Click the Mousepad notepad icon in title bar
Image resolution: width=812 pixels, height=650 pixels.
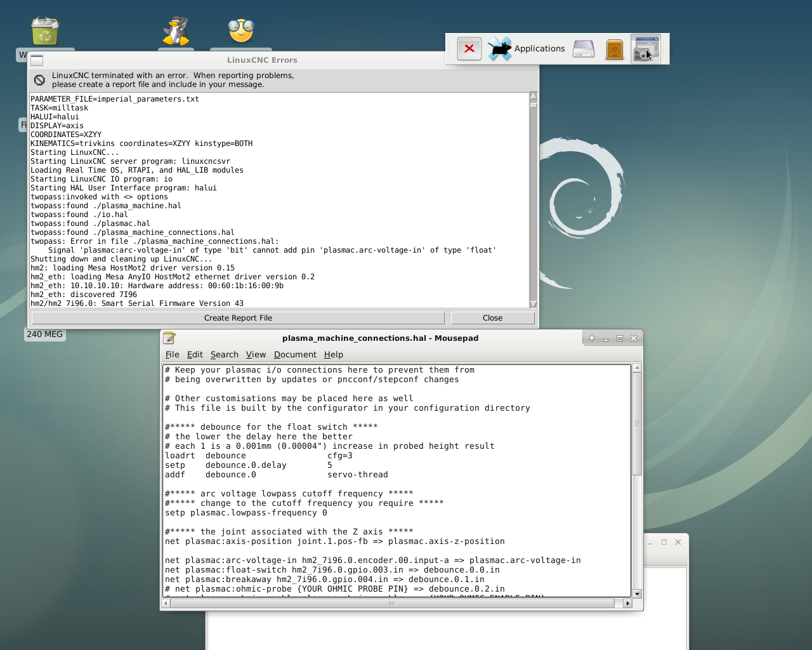coord(169,338)
